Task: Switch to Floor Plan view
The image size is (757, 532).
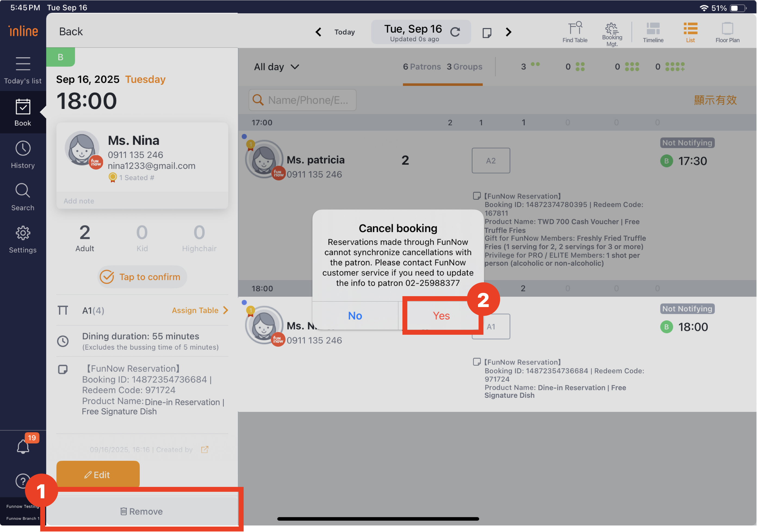Action: coord(727,32)
